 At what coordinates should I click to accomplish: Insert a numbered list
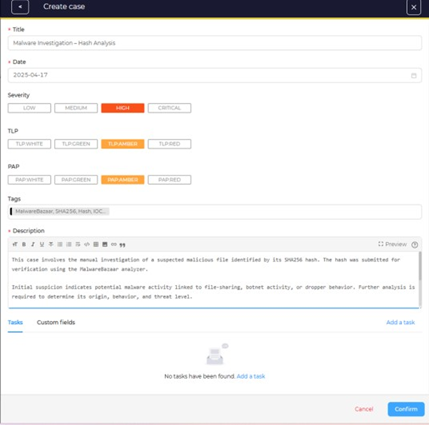pos(69,244)
